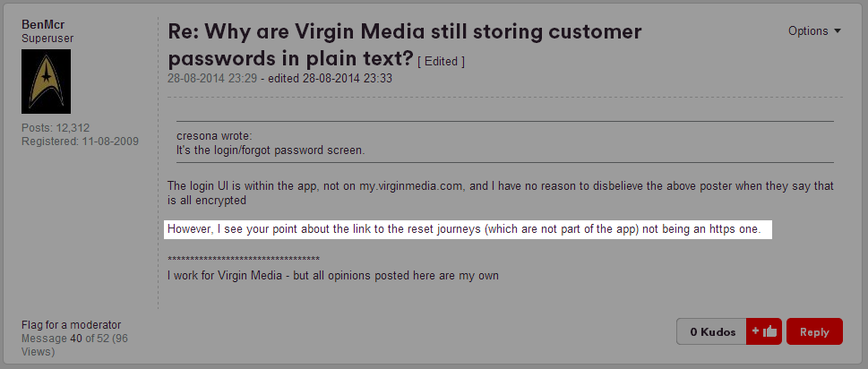Click the Superuser rank label
868x369 pixels.
point(47,39)
